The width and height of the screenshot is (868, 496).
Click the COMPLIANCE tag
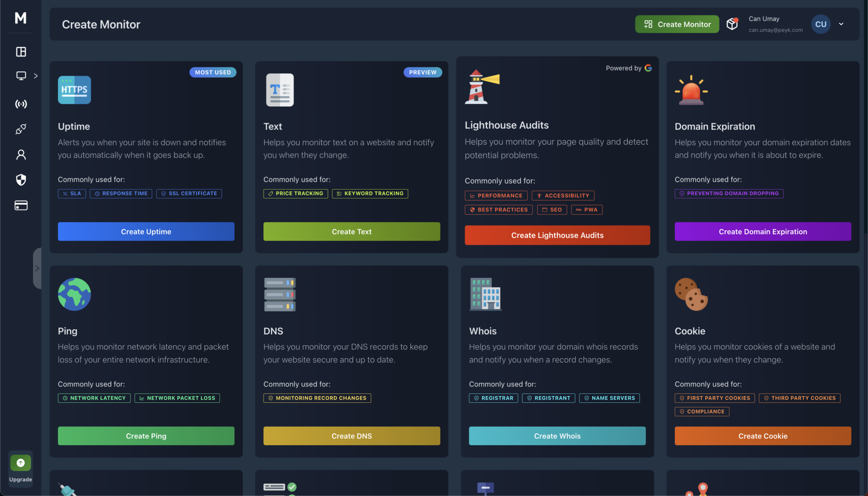702,412
